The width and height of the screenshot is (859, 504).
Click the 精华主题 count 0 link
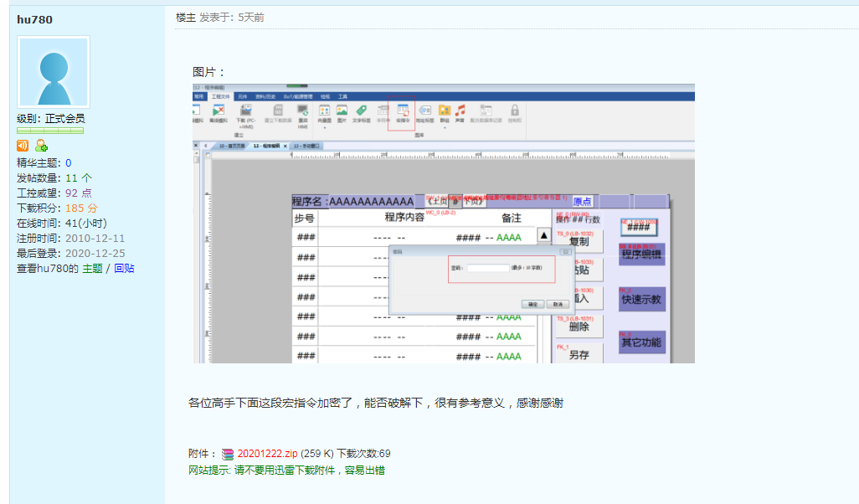pos(69,163)
